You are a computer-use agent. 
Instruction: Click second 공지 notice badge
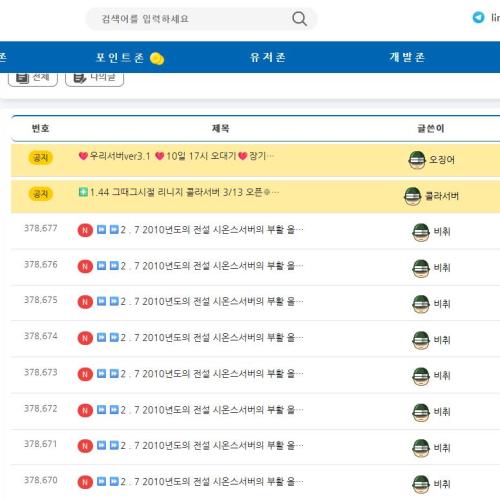(41, 194)
